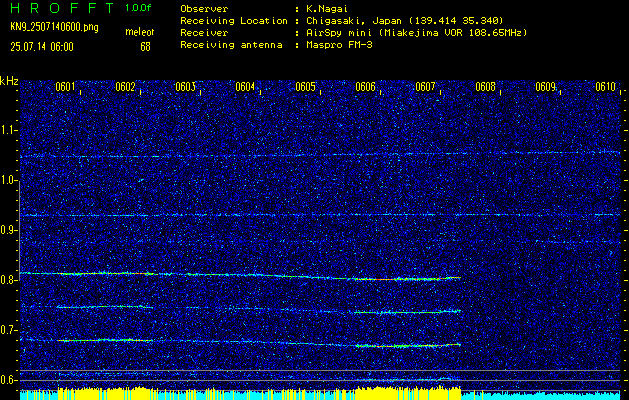
Task: Click the AirSpy mini receiver text
Action: tap(416, 33)
